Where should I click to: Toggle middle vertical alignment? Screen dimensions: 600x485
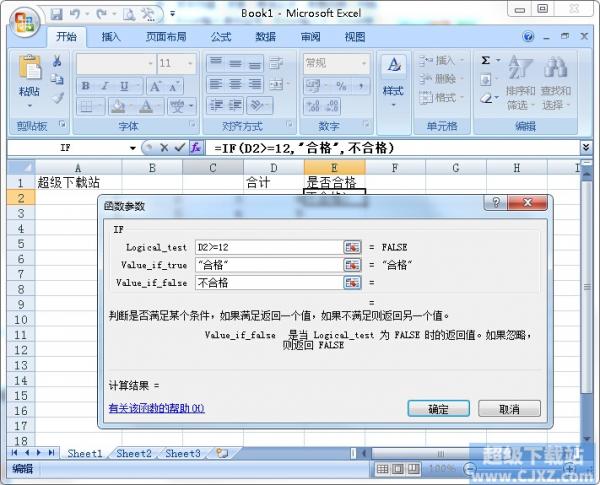235,63
